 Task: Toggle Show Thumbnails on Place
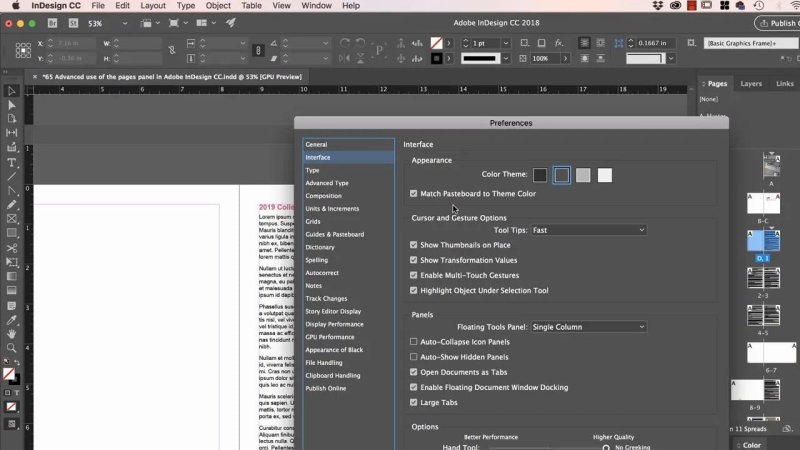pos(413,245)
